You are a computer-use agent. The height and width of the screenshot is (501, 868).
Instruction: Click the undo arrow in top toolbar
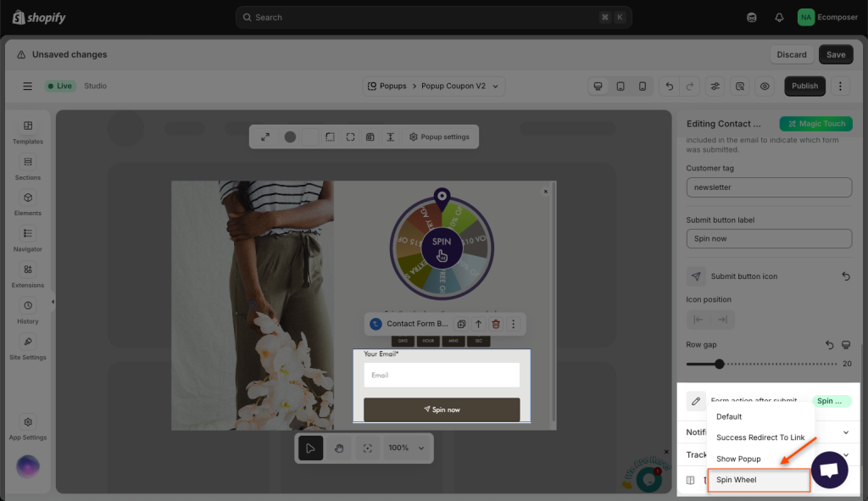pyautogui.click(x=670, y=86)
